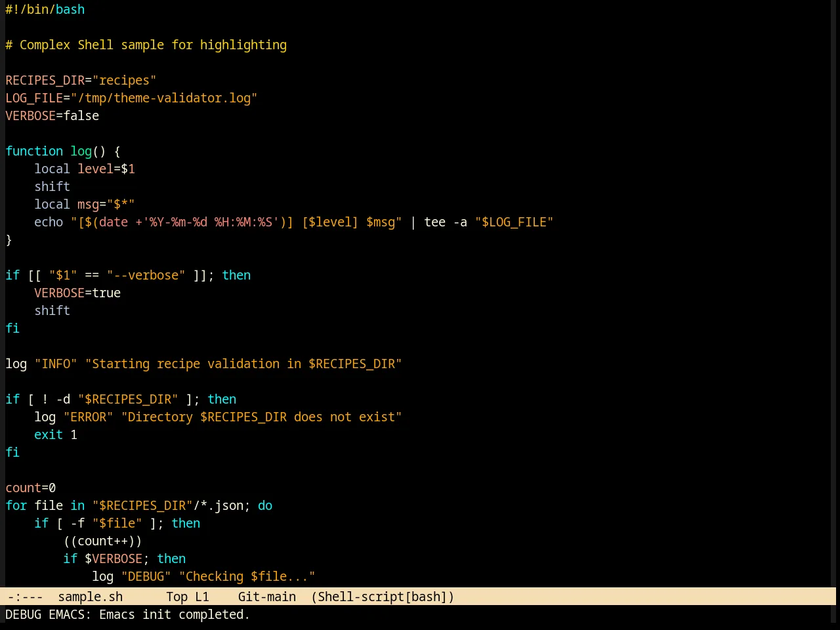Click the "INFO" log level string
This screenshot has height=630, width=840.
coord(56,364)
